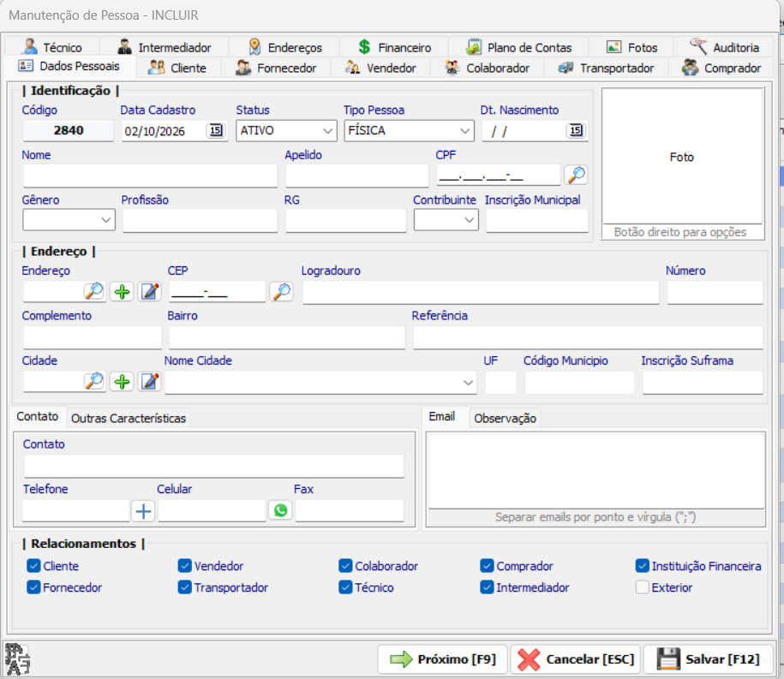Switch to the Financeiro tab
This screenshot has width=784, height=679.
pos(394,47)
